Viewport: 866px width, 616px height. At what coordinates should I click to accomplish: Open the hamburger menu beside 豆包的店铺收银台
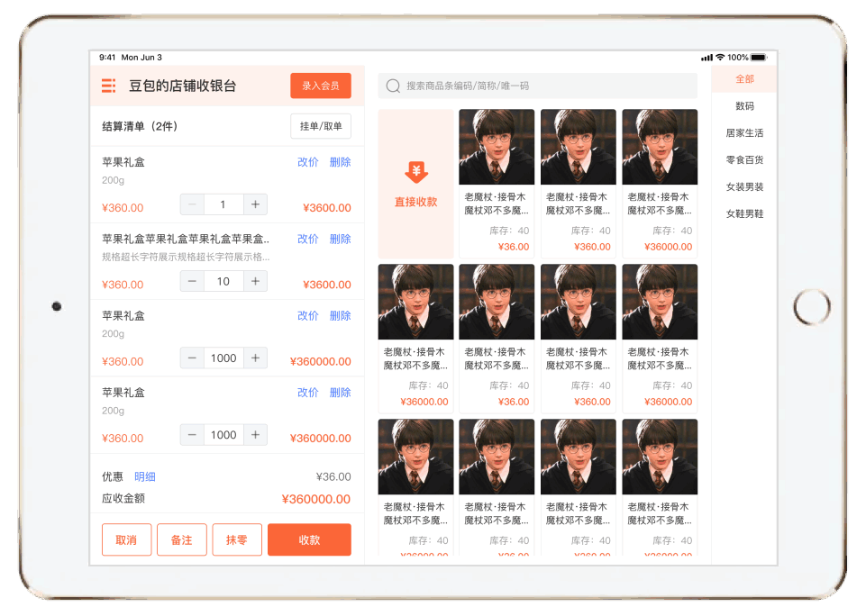click(x=109, y=86)
